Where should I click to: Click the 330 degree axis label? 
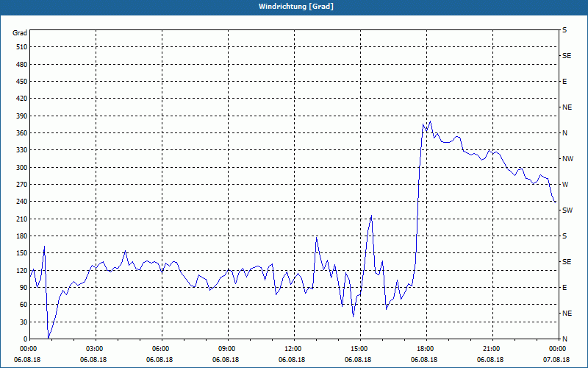22,150
